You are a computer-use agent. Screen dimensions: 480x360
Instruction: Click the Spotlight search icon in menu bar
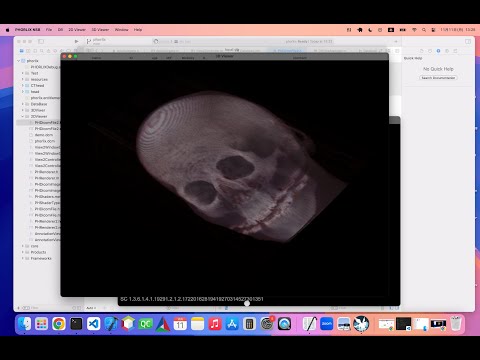tap(424, 30)
